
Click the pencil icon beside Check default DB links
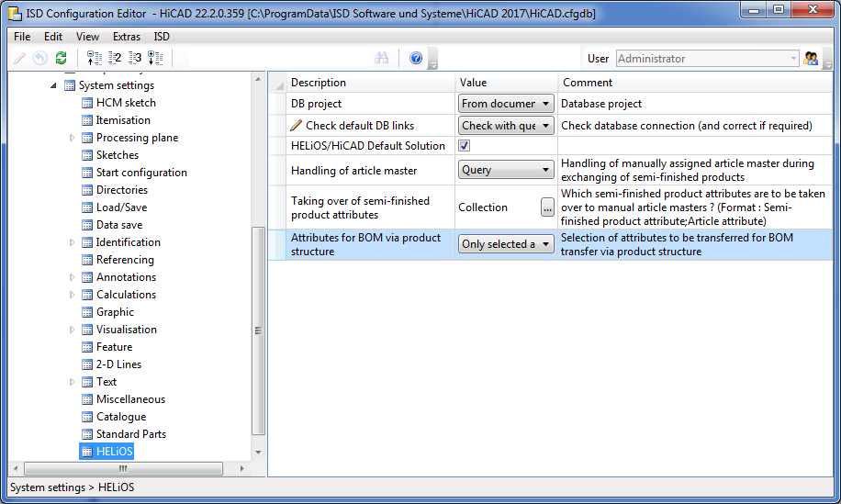pyautogui.click(x=296, y=126)
